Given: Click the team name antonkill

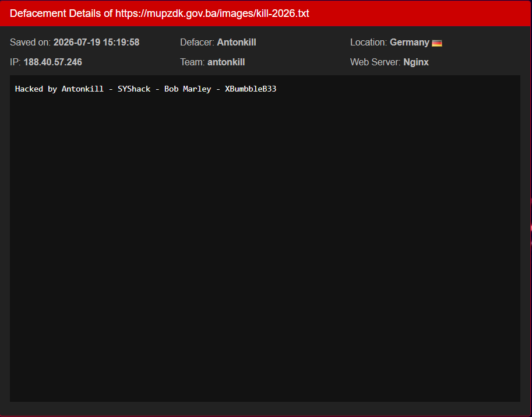Looking at the screenshot, I should pos(226,62).
